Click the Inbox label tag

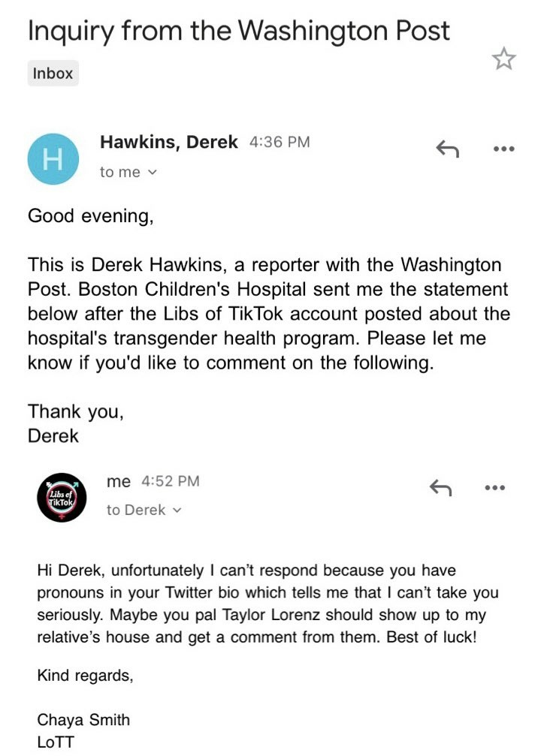(x=53, y=74)
